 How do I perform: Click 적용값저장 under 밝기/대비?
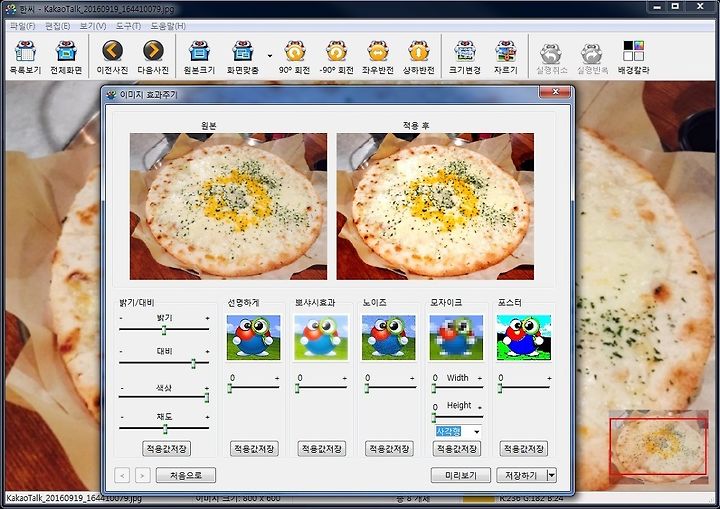[167, 449]
